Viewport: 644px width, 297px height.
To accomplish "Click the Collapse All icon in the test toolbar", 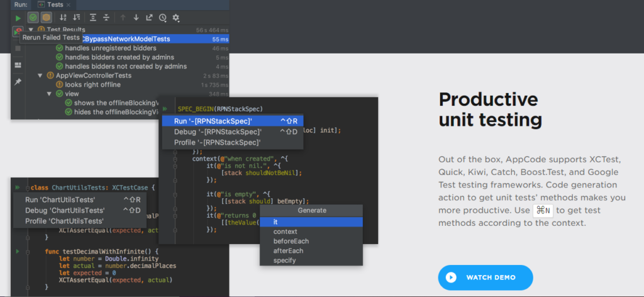I will coord(106,17).
